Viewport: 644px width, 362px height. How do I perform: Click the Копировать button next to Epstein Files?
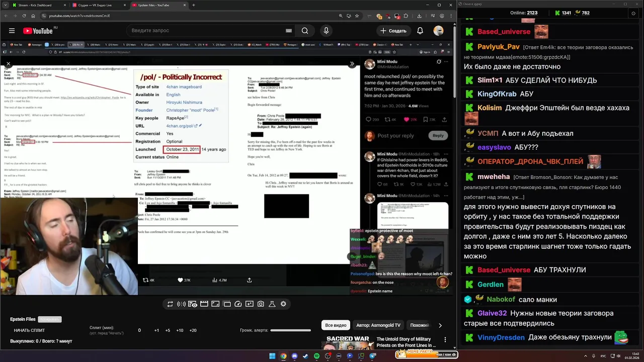(x=50, y=319)
